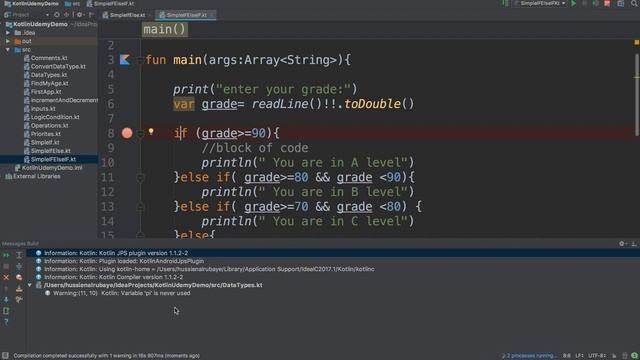Select KotlinUdemyDemo.iml in project tree
Viewport: 640px width, 360px height.
49,168
